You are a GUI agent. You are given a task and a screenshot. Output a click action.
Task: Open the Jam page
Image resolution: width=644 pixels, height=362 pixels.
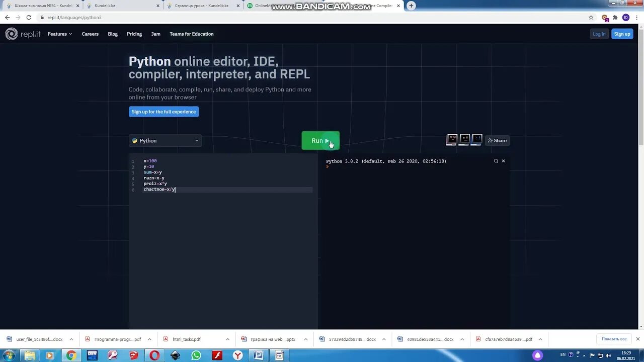coord(156,34)
